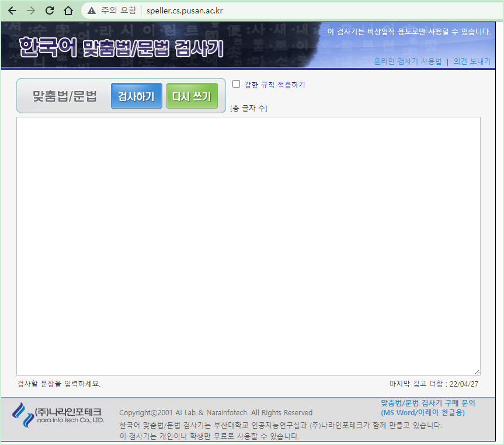Screen dimensions: 504x445
Task: Click the 다시 쓰기 button
Action: pos(192,96)
